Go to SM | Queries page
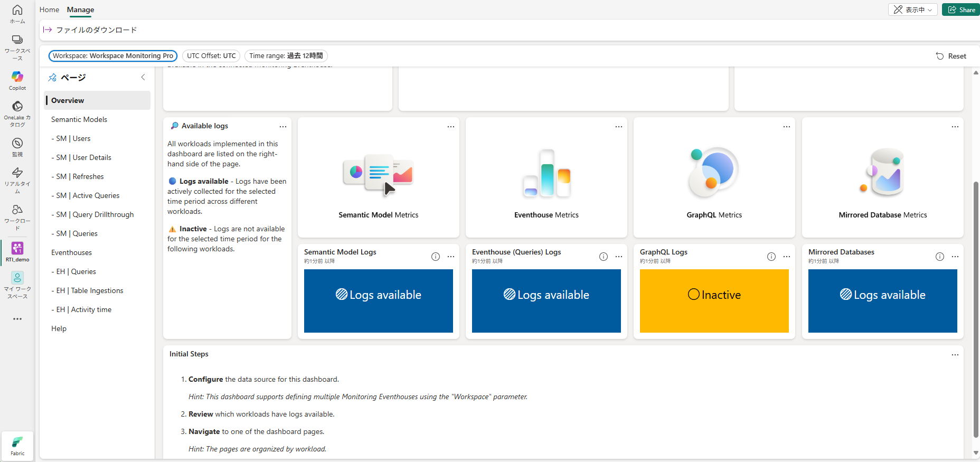Viewport: 980px width, 462px height. point(97,233)
